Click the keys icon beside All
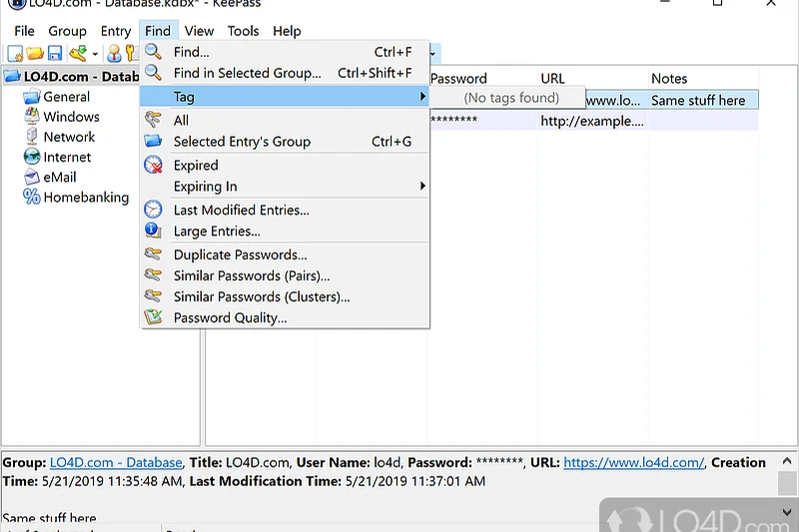The height and width of the screenshot is (532, 799). click(x=153, y=120)
